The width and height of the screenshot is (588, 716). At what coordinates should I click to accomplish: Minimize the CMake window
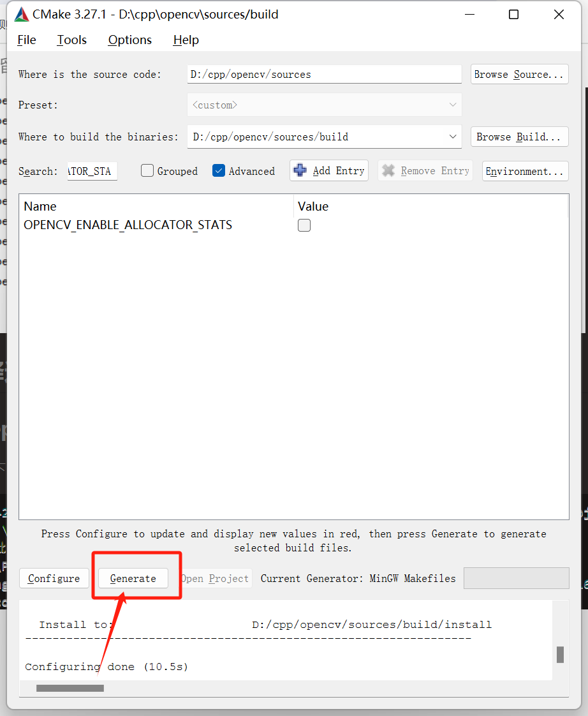click(x=470, y=15)
